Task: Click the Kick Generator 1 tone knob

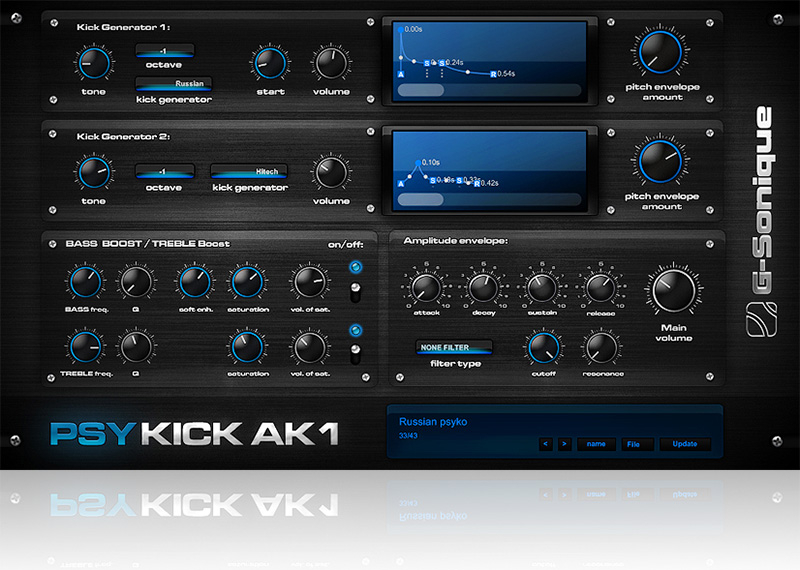Action: click(93, 65)
